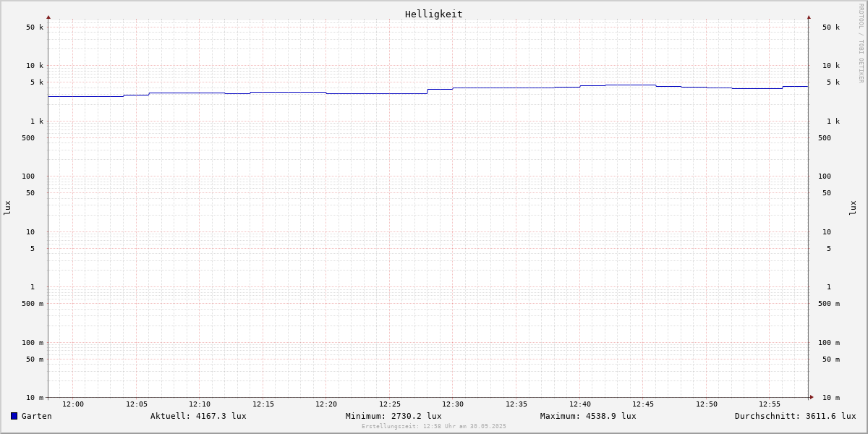Click the 12:30 time axis label

click(x=453, y=404)
